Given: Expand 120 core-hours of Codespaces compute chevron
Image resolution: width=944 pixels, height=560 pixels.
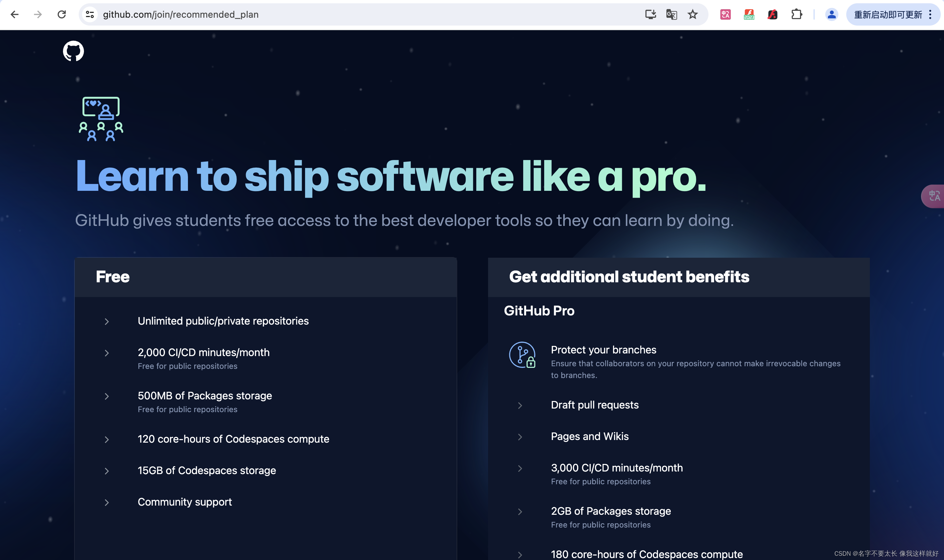Looking at the screenshot, I should click(107, 440).
